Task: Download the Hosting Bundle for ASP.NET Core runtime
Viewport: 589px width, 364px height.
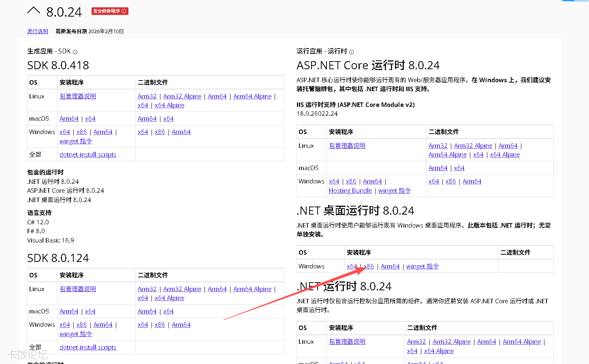Action: coord(350,190)
